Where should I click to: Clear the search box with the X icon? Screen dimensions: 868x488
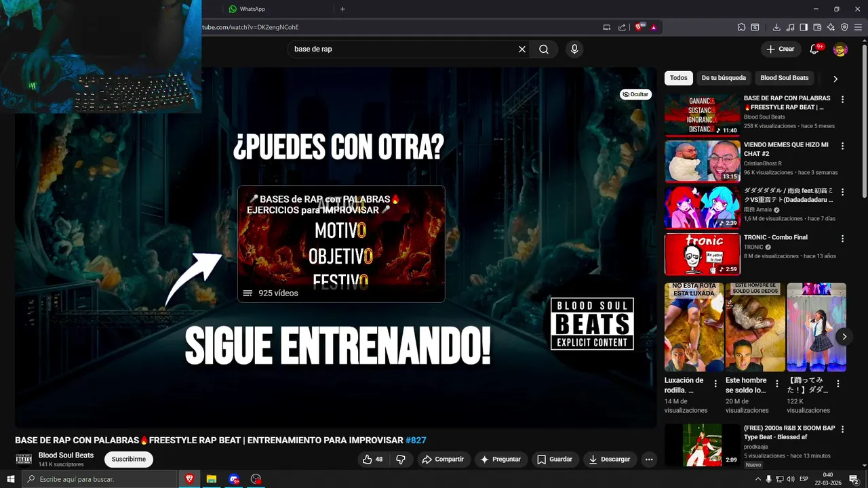[x=522, y=49]
